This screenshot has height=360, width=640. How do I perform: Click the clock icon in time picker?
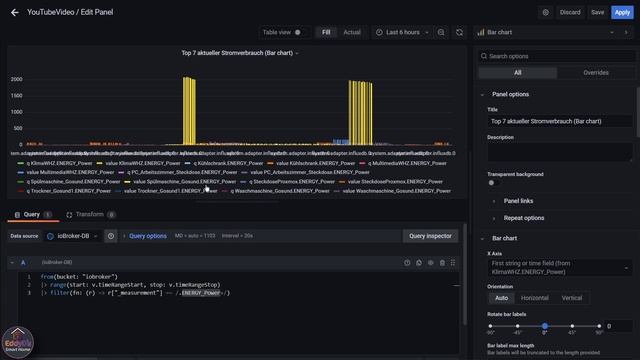(x=379, y=32)
